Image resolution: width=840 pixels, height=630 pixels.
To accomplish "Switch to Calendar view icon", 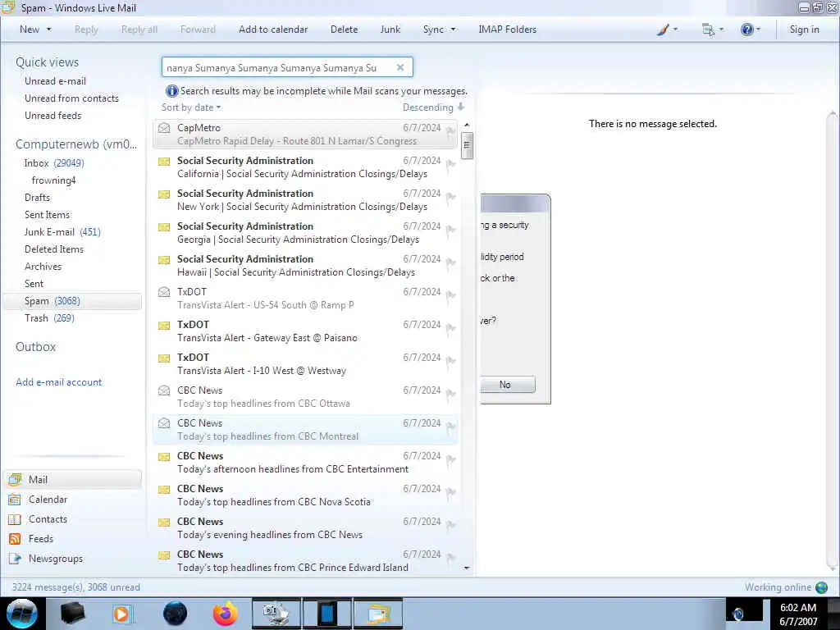I will point(15,500).
